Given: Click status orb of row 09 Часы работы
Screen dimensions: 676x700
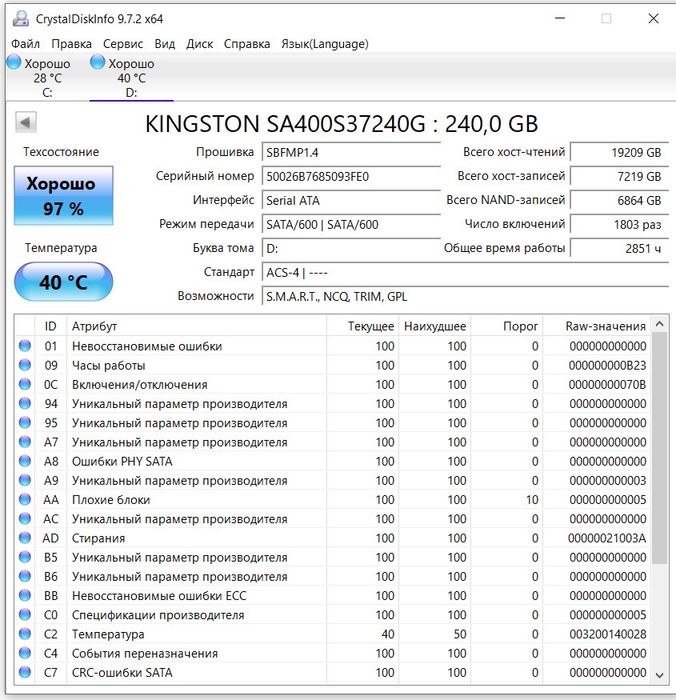Looking at the screenshot, I should point(25,365).
